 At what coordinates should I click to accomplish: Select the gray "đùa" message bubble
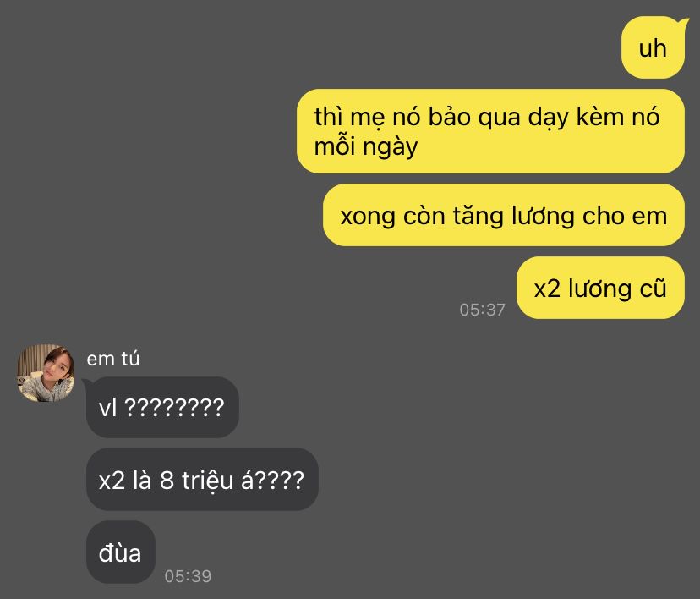[x=121, y=552]
